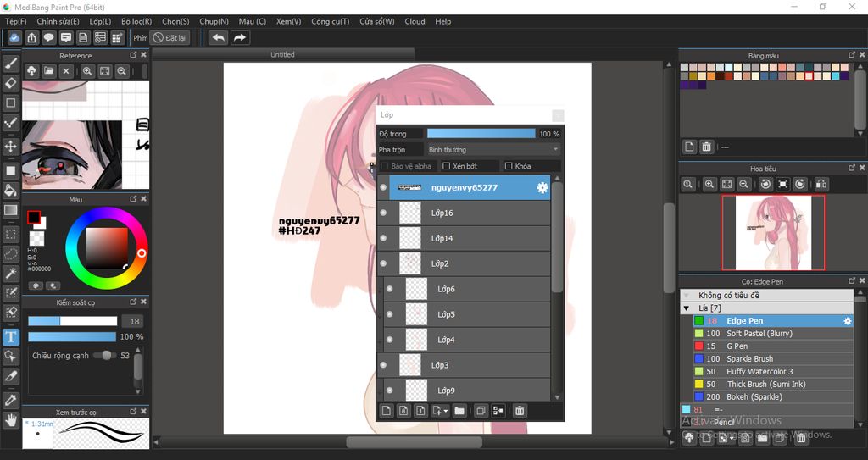868x460 pixels.
Task: Click the new layer icon in Lớp panel
Action: pyautogui.click(x=387, y=411)
